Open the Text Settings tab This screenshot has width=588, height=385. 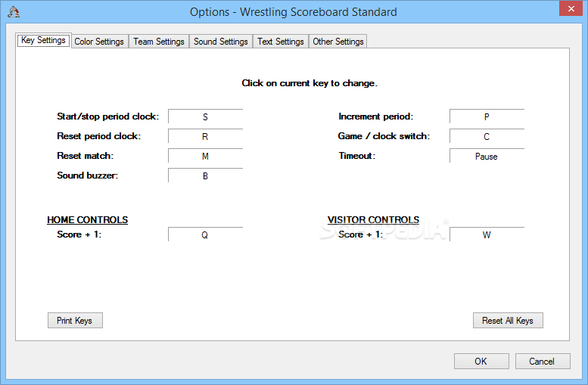coord(281,42)
